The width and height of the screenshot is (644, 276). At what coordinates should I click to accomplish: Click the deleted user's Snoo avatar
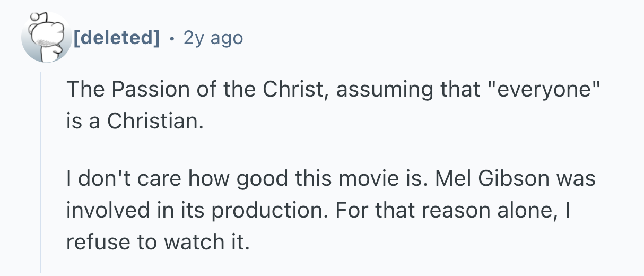click(46, 38)
